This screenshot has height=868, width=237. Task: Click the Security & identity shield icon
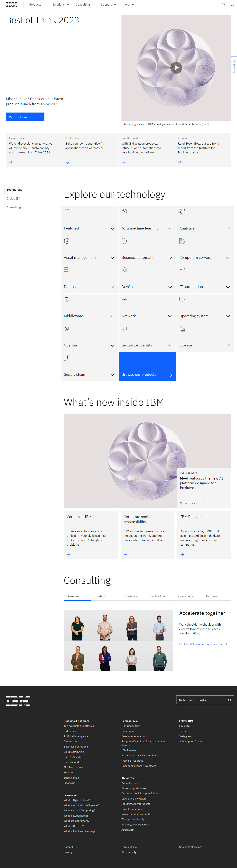[x=124, y=329]
